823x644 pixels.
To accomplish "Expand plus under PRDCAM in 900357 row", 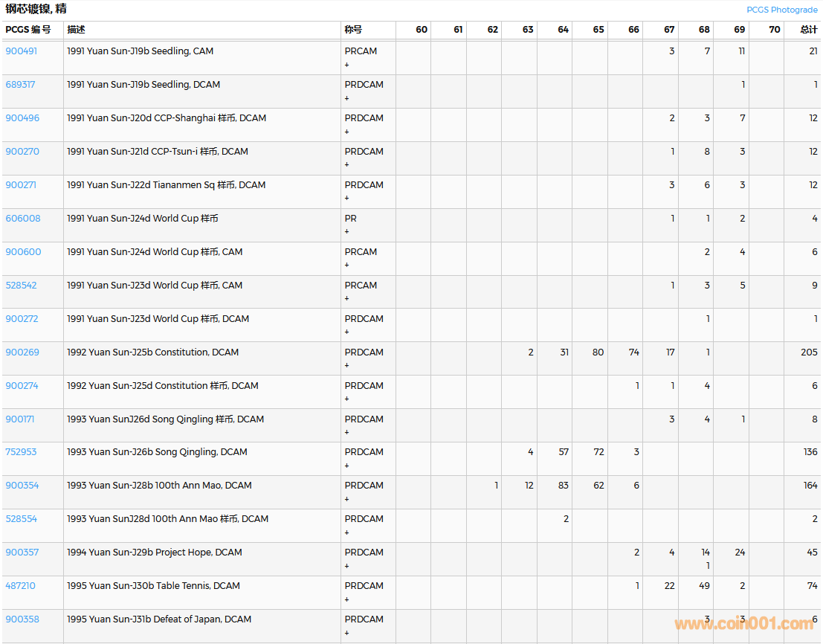I will 346,566.
